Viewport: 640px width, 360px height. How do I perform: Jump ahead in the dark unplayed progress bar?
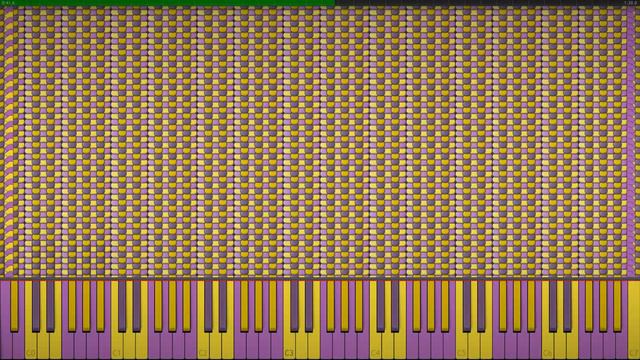(x=487, y=2)
